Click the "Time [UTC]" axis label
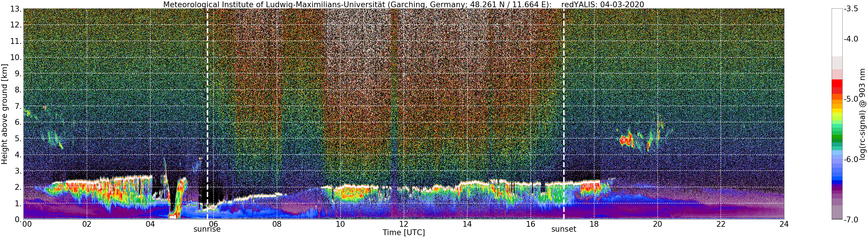This screenshot has height=238, width=868. 404,233
